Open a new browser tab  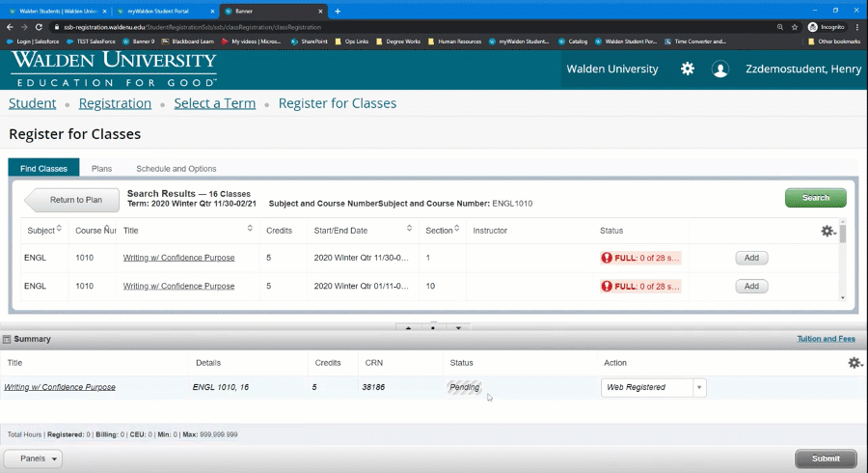338,11
